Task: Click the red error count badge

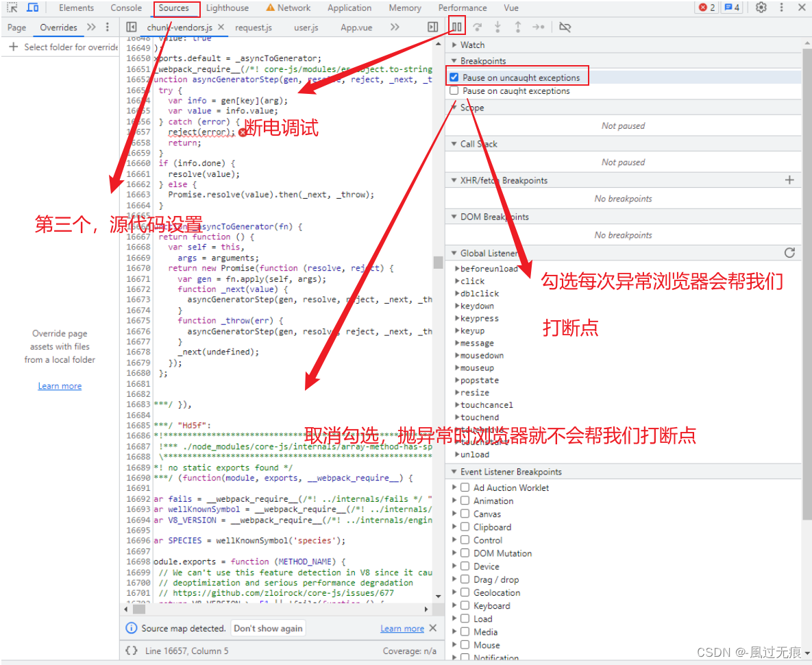Action: coord(707,8)
